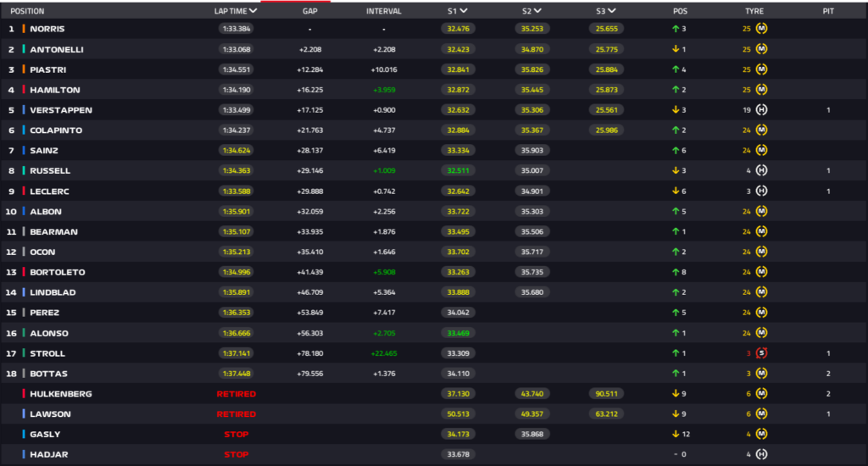Click Hulkenberg's medium tyre icon

click(762, 393)
